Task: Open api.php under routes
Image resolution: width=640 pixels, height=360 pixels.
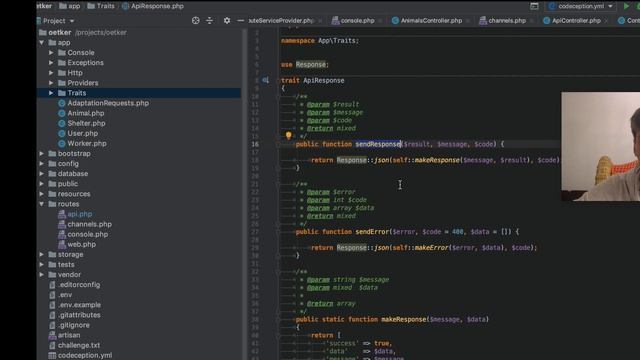Action: [x=75, y=214]
